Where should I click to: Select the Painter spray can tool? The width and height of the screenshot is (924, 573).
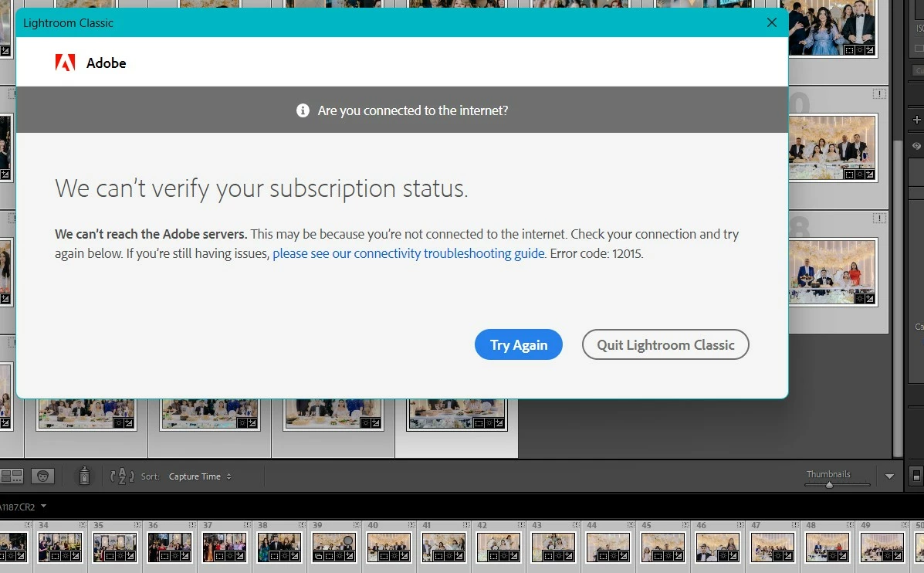pyautogui.click(x=84, y=476)
